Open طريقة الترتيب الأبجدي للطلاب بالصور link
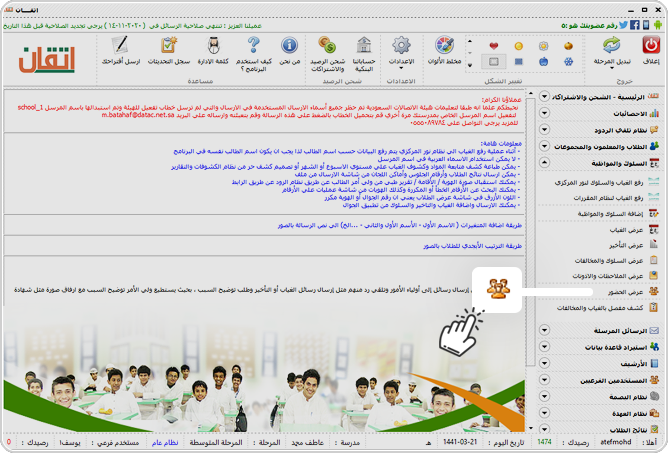The image size is (668, 453). point(472,246)
